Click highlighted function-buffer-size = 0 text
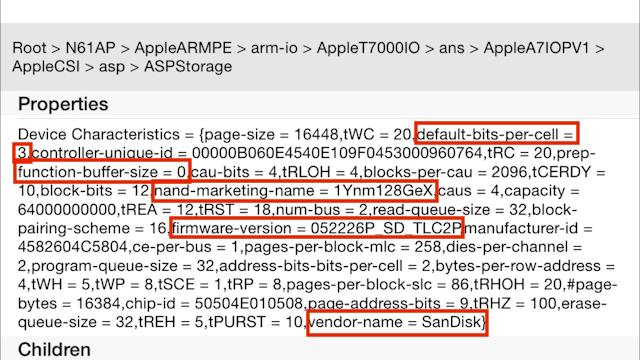 102,172
